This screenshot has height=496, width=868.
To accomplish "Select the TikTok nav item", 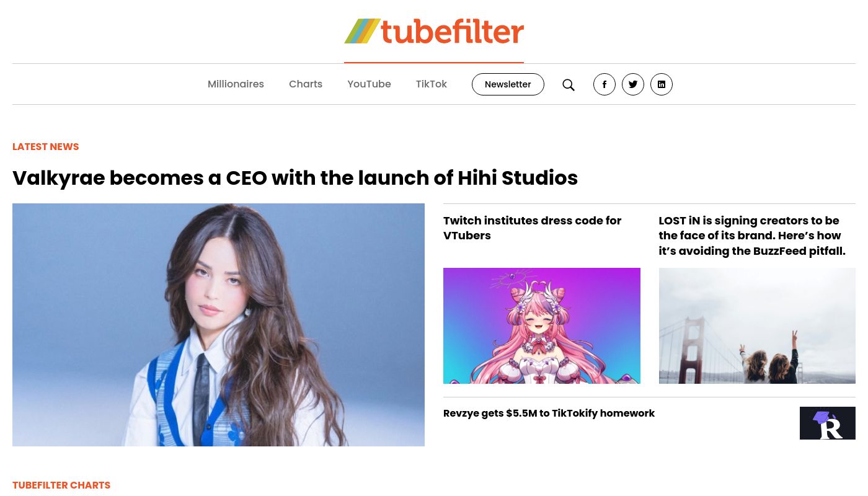I will pyautogui.click(x=432, y=84).
